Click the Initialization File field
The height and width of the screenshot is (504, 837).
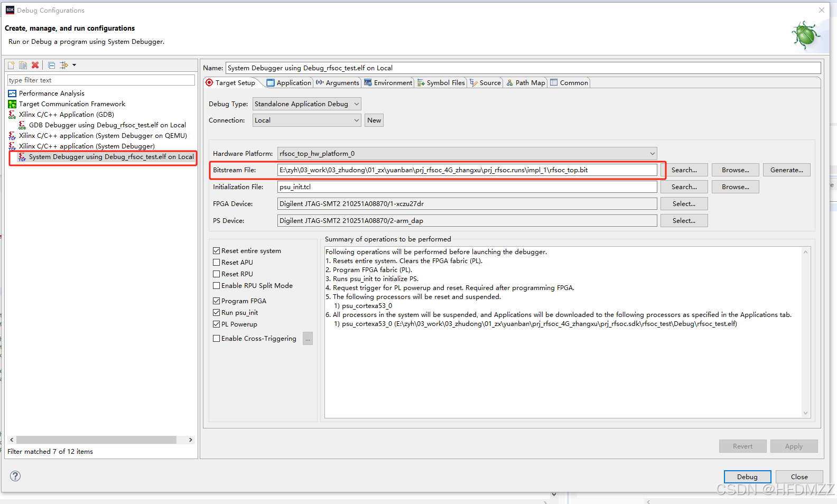(467, 187)
